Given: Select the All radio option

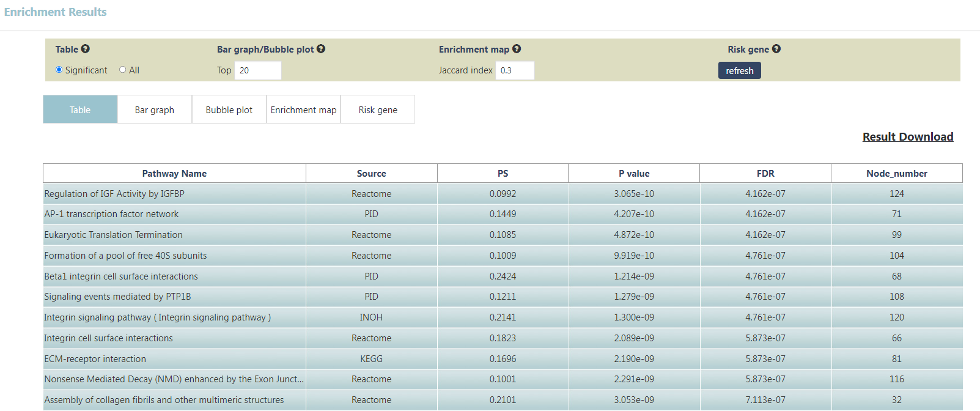Looking at the screenshot, I should (123, 70).
